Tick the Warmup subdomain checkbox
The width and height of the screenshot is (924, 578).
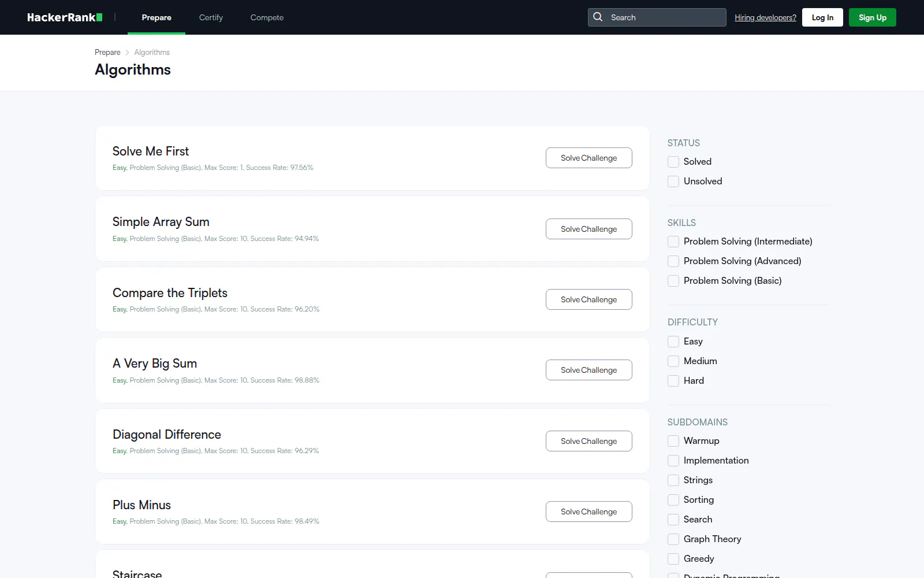[x=673, y=441]
